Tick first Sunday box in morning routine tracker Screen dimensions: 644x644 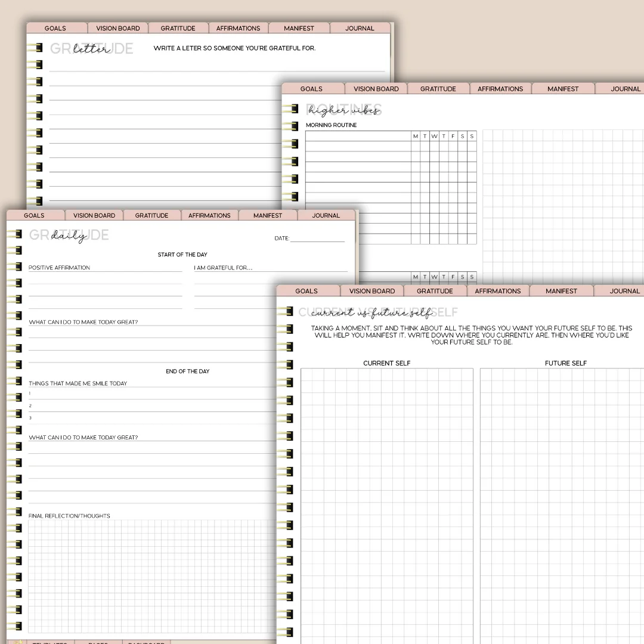click(x=472, y=146)
